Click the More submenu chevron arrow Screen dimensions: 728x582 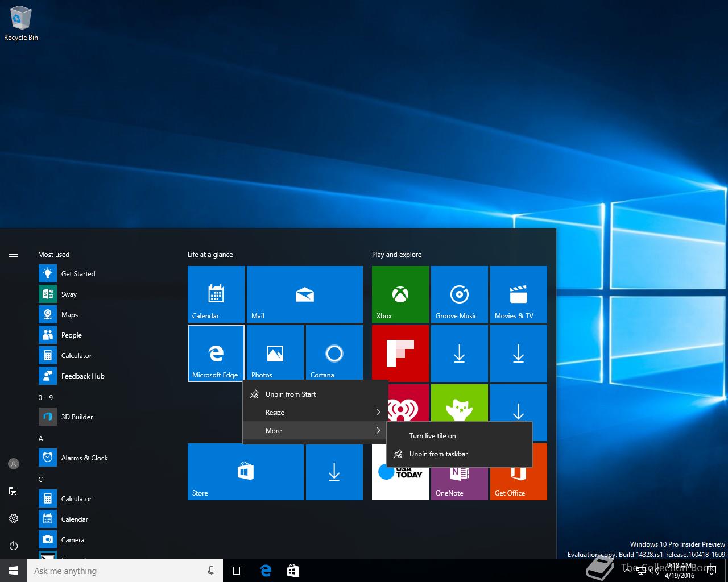(x=378, y=430)
